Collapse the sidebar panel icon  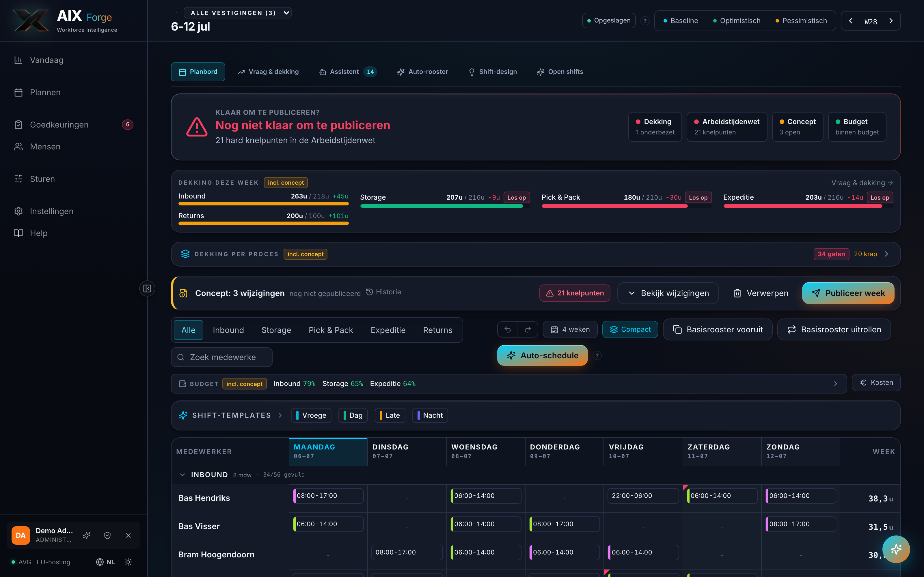pyautogui.click(x=147, y=288)
